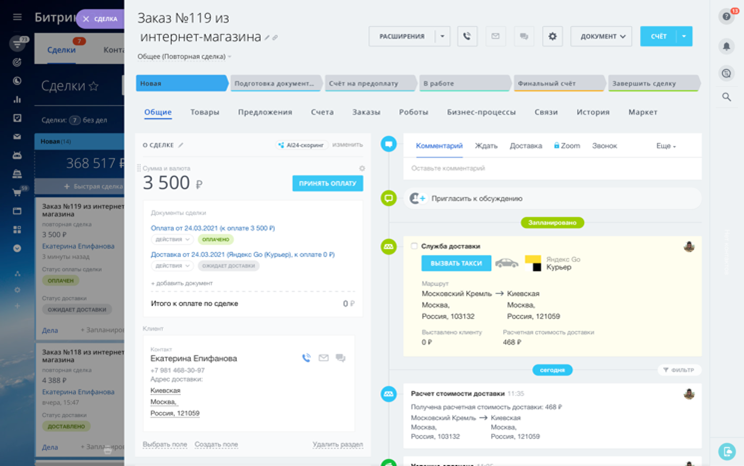Expand the Расширения dropdown arrow
Viewport: 744px width, 466px height.
click(442, 36)
